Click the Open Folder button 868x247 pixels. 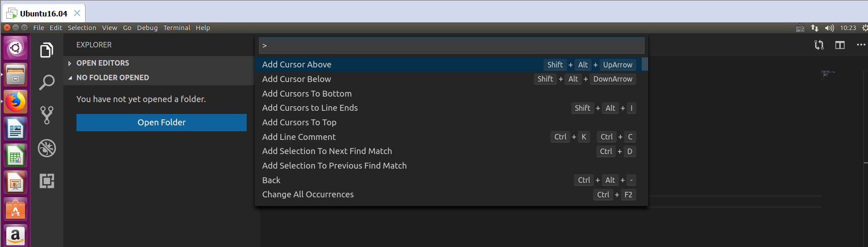click(162, 123)
